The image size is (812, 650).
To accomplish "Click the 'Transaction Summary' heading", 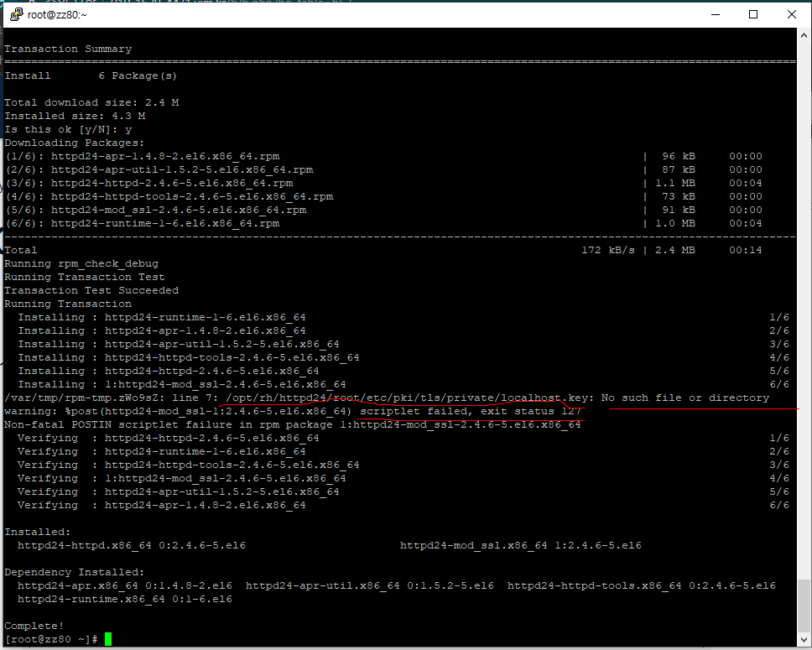I will 68,49.
